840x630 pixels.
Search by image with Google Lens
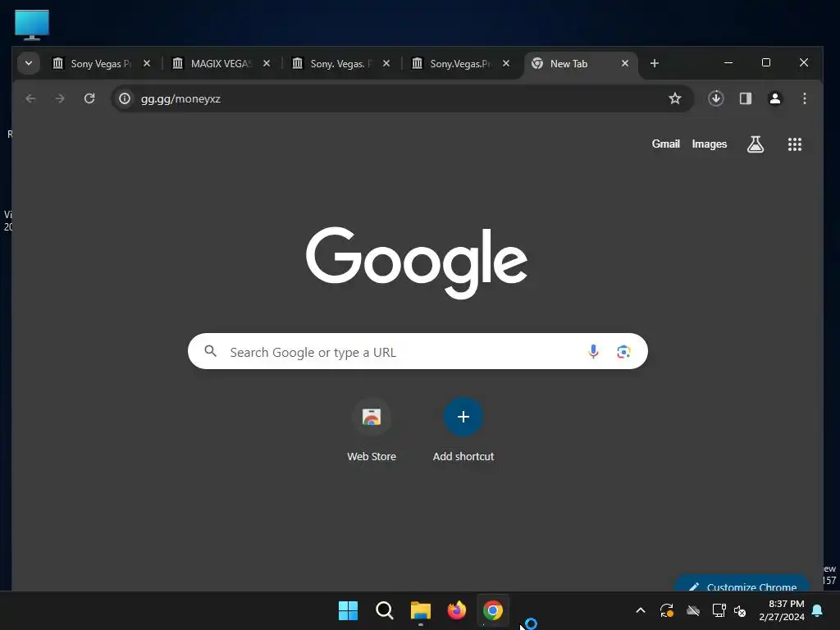click(x=623, y=351)
